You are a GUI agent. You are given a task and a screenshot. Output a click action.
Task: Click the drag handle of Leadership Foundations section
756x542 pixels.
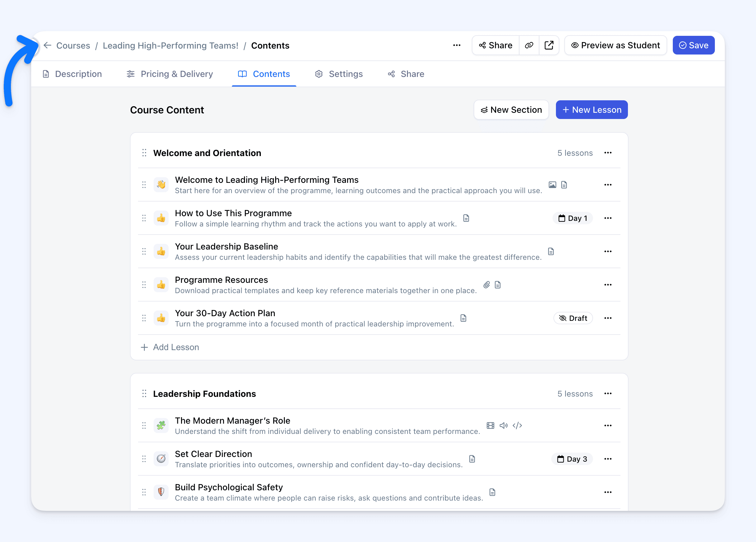pos(144,394)
